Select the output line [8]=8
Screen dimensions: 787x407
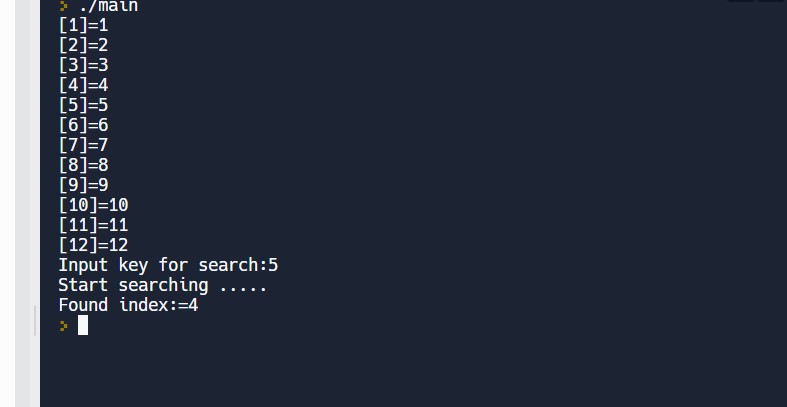(x=83, y=165)
